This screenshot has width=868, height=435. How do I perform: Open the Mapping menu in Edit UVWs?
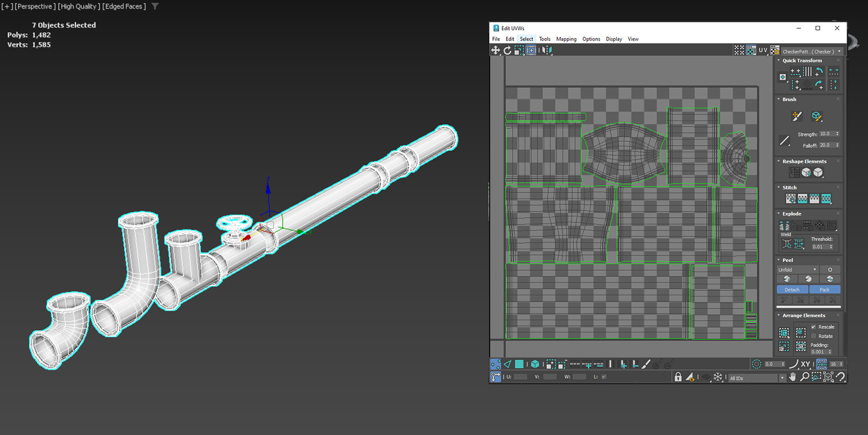coord(566,39)
